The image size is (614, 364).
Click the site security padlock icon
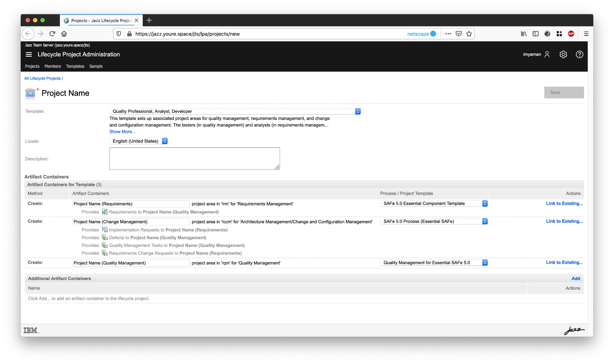click(x=129, y=34)
